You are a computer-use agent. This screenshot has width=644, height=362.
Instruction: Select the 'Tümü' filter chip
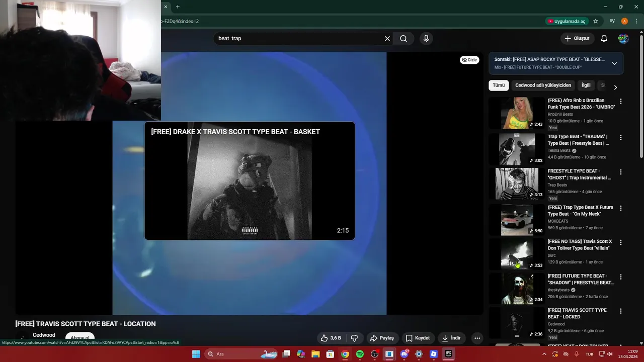point(499,85)
